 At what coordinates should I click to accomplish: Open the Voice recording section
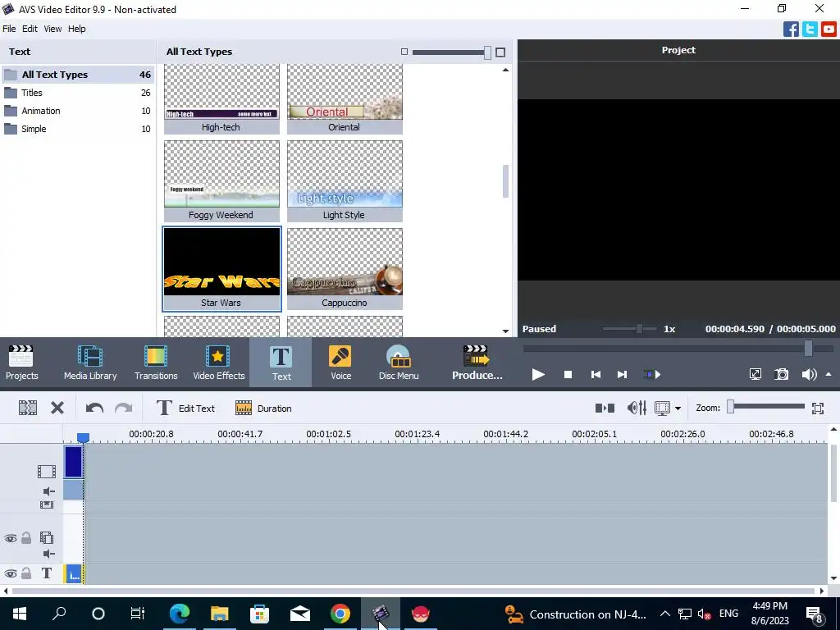coord(340,362)
